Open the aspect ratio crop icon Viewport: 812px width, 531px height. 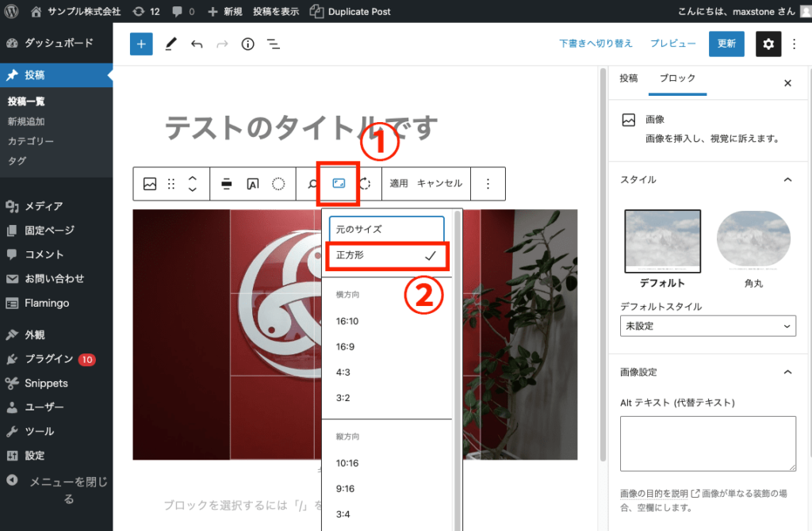(x=339, y=183)
